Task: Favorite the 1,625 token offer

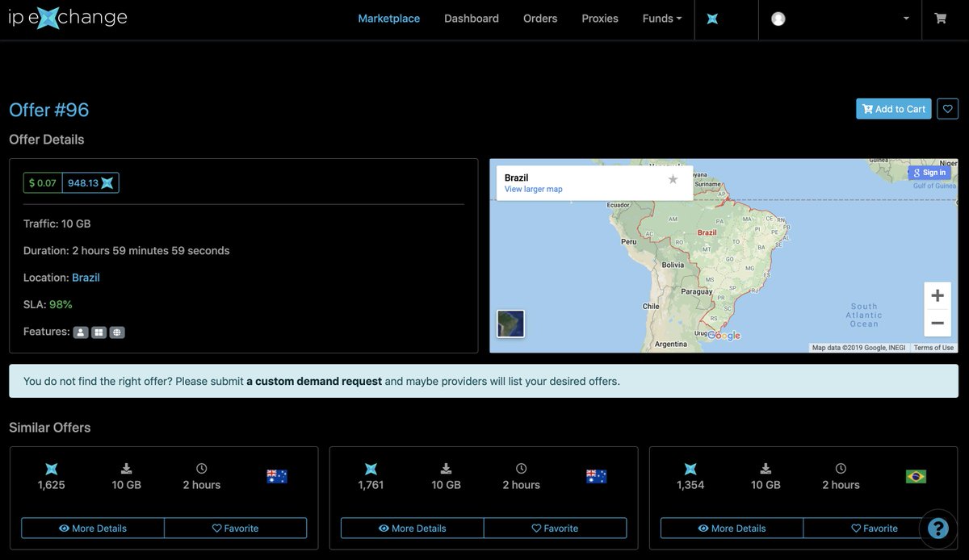Action: tap(236, 529)
